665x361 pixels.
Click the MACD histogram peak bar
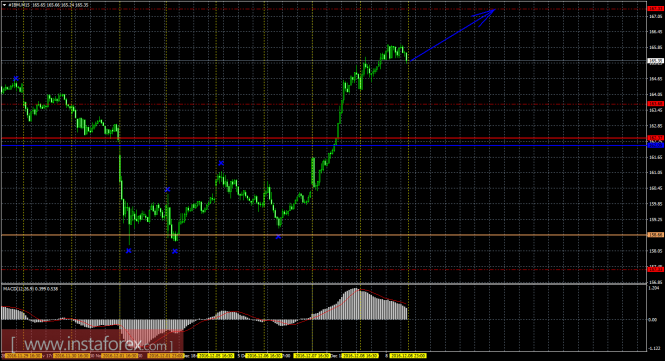pyautogui.click(x=356, y=304)
